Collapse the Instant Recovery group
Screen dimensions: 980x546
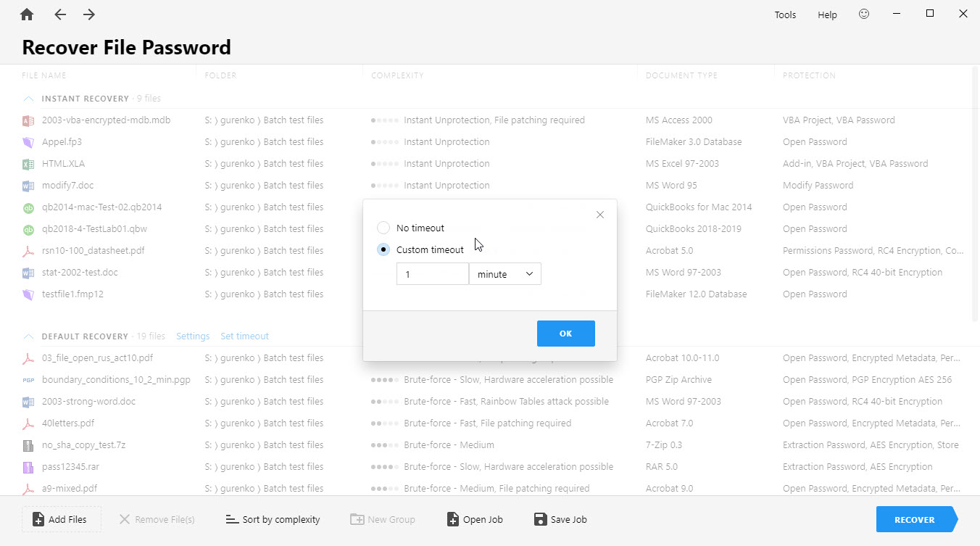pos(28,99)
